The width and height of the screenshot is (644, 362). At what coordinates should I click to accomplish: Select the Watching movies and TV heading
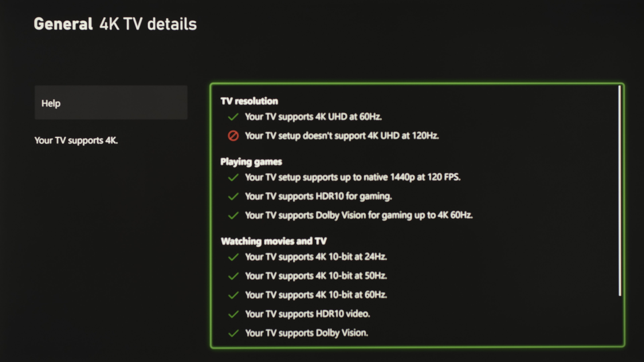click(274, 241)
